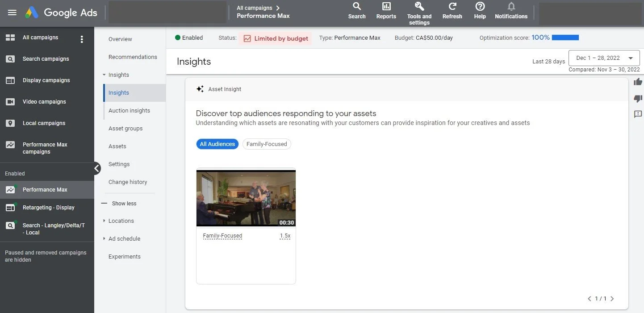Select the Family-Focused filter chip
The width and height of the screenshot is (644, 313).
click(267, 144)
